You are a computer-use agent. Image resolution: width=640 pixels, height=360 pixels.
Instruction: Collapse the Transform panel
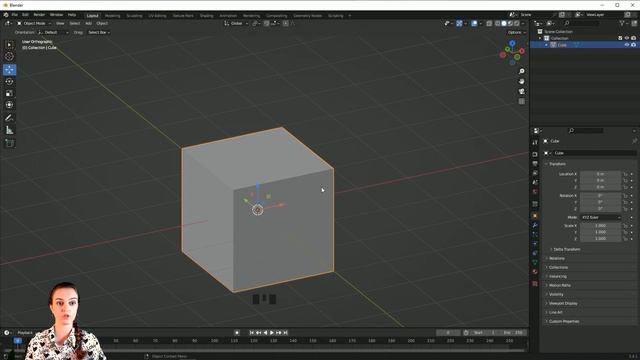(x=557, y=164)
